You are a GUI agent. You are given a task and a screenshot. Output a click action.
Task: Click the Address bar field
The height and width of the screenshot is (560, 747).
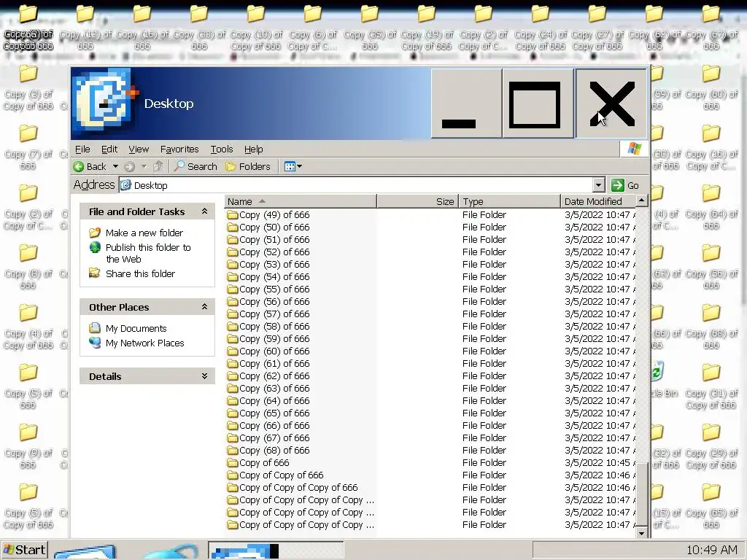point(356,185)
